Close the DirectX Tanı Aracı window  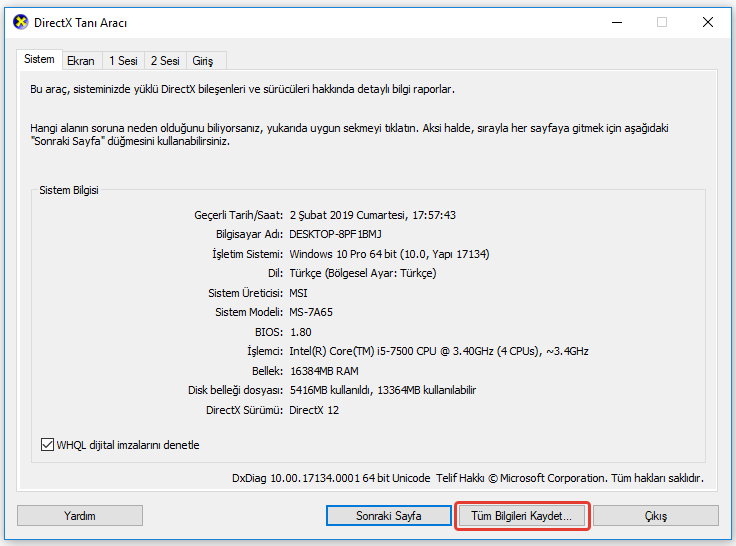(707, 22)
